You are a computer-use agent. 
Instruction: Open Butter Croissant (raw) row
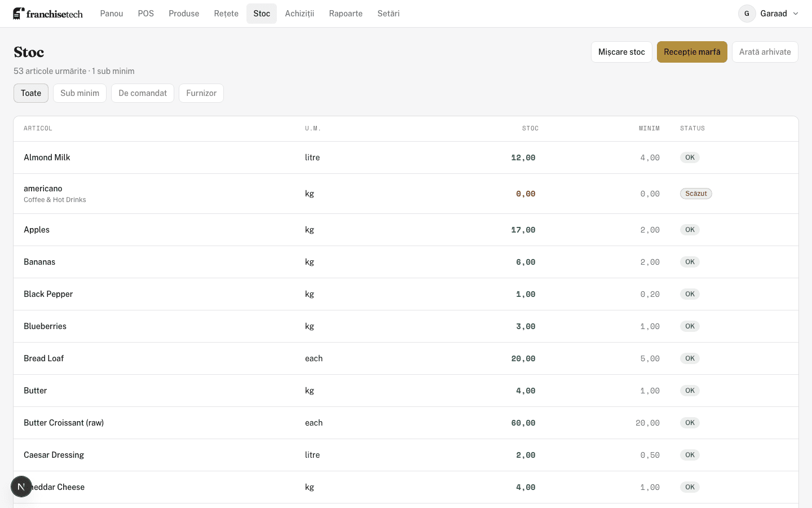(406, 423)
